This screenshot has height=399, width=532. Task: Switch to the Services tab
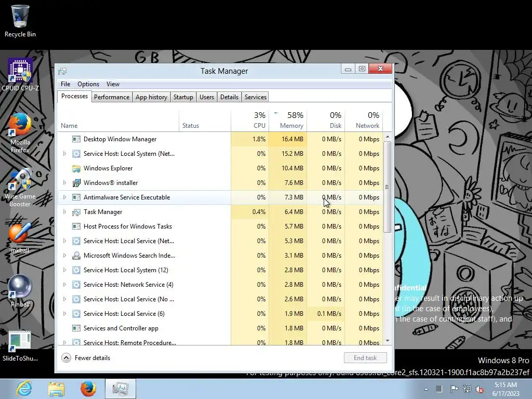coord(256,97)
